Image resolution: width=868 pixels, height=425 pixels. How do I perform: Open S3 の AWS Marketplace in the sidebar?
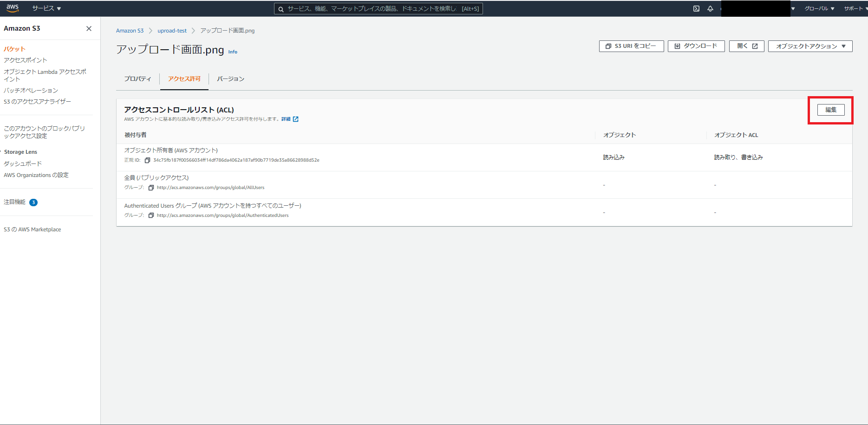33,229
